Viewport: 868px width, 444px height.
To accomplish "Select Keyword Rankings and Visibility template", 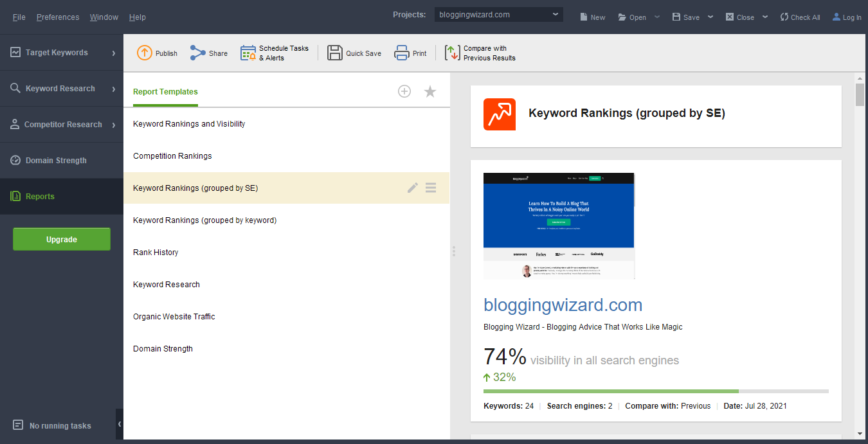I will pos(286,124).
